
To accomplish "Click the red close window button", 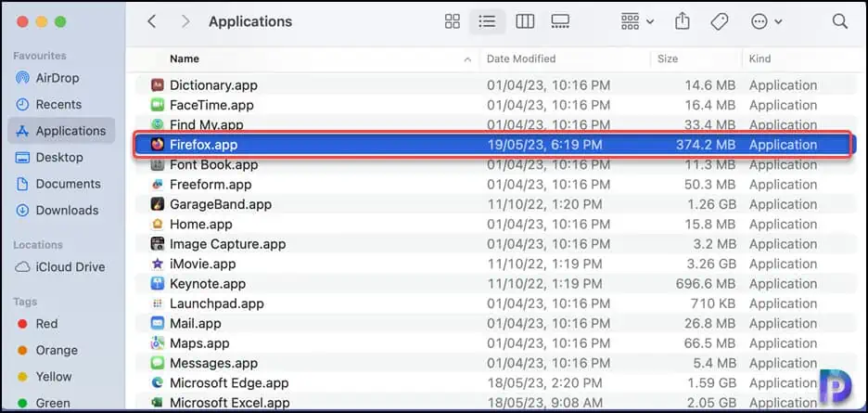I will [x=22, y=21].
